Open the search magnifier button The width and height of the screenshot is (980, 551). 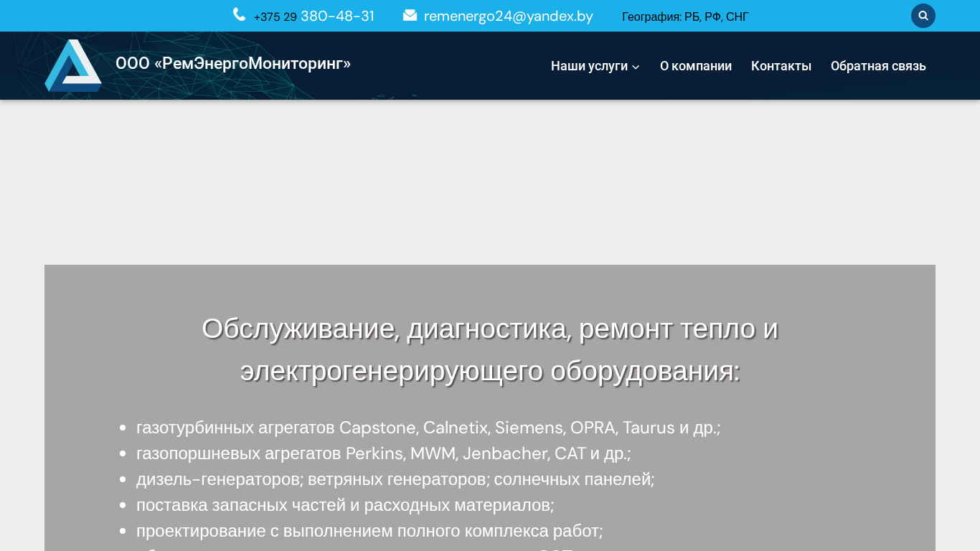(923, 16)
